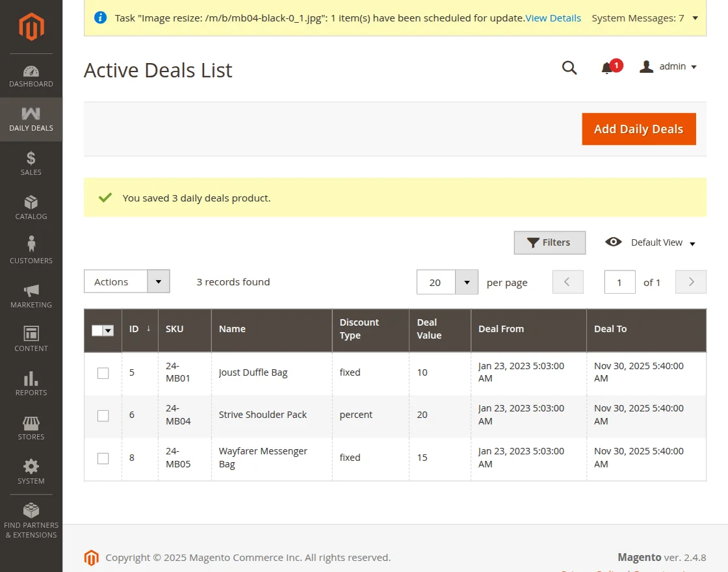Image resolution: width=728 pixels, height=572 pixels.
Task: Open the notifications bell icon
Action: (x=607, y=68)
